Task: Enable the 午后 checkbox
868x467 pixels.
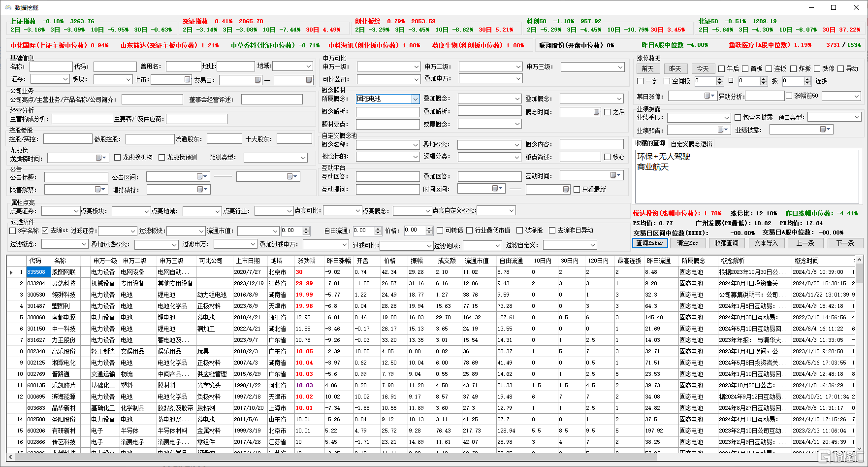Action: pyautogui.click(x=722, y=69)
